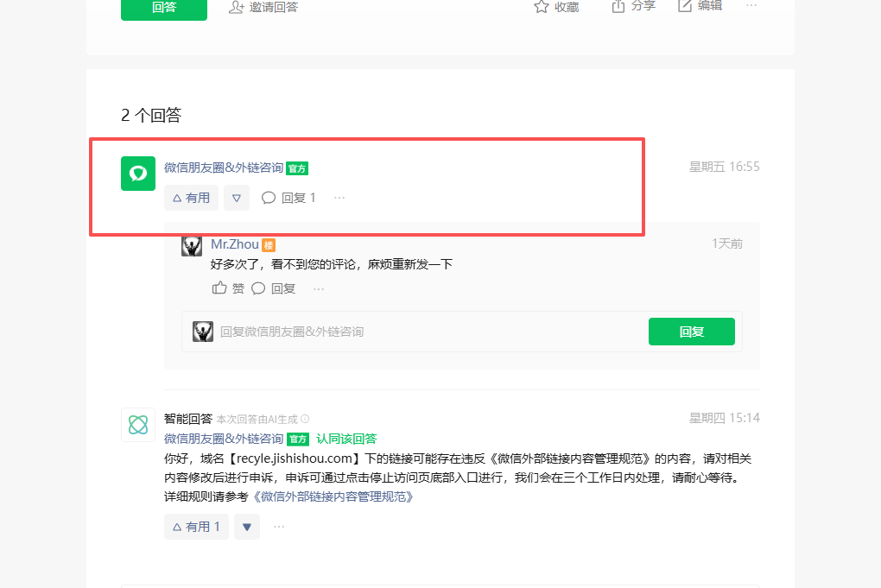The width and height of the screenshot is (881, 588).
Task: Click the 编辑 edit icon
Action: point(684,6)
